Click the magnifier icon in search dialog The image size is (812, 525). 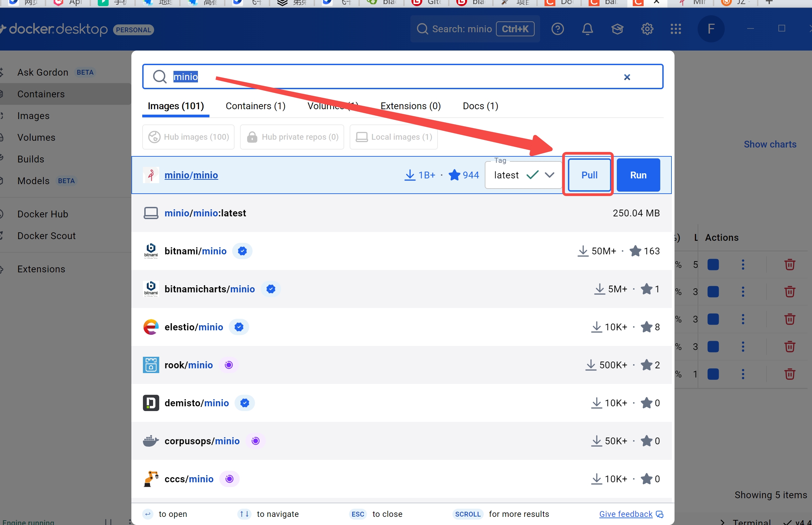click(159, 77)
